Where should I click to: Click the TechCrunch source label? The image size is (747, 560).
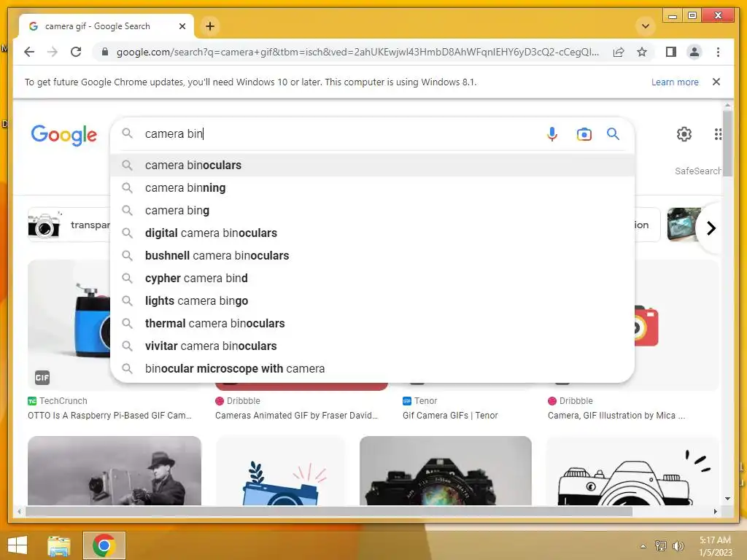point(63,401)
